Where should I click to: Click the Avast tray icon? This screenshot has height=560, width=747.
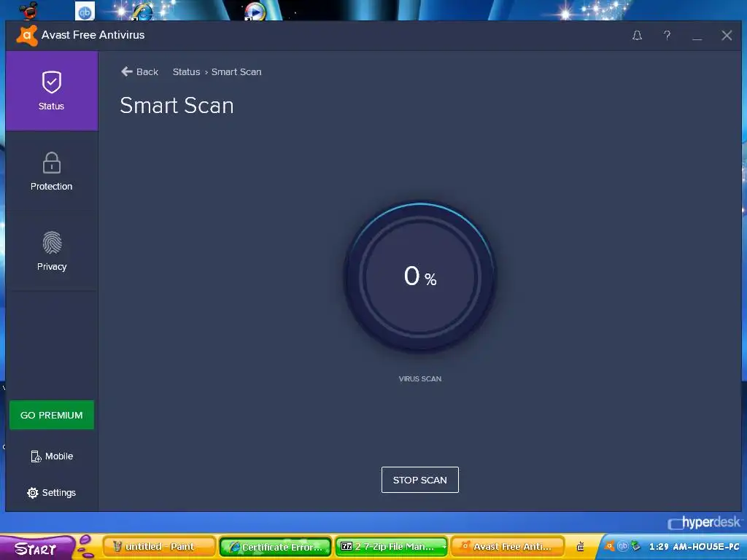pyautogui.click(x=609, y=546)
